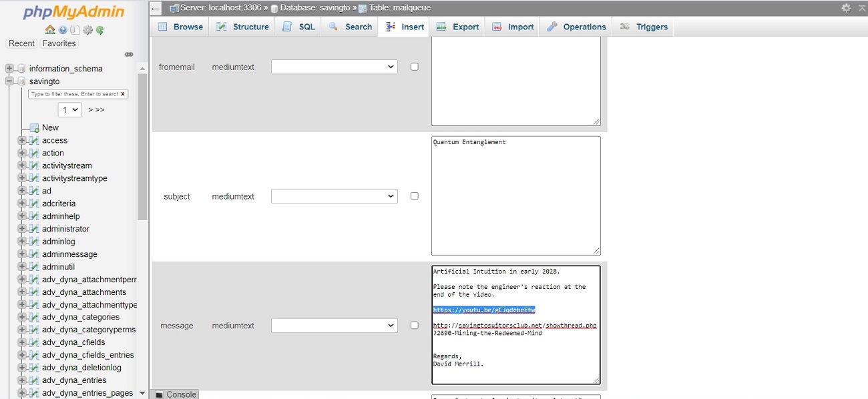The width and height of the screenshot is (868, 399).
Task: Collapse the top navigation arrow button
Action: point(156,8)
